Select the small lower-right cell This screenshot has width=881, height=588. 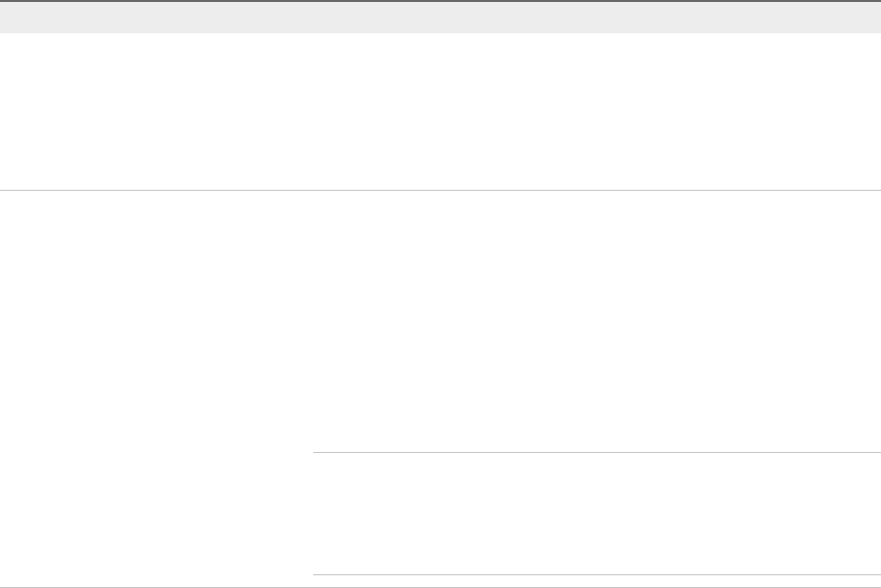[595, 513]
